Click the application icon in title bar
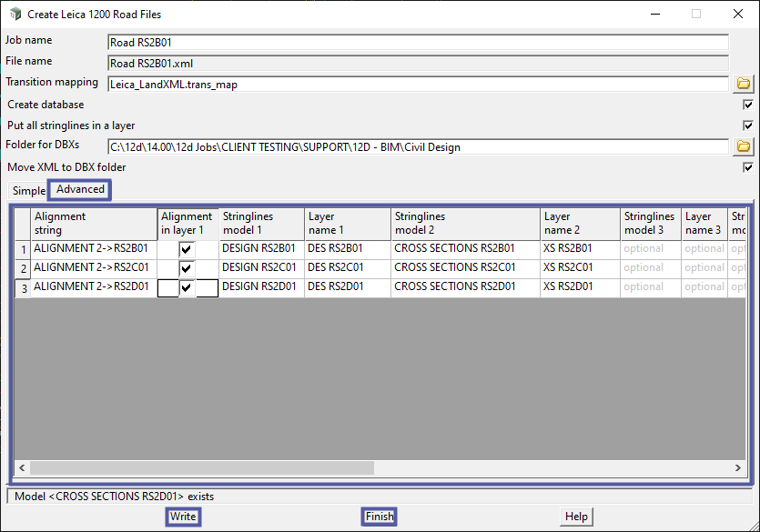 (14, 15)
